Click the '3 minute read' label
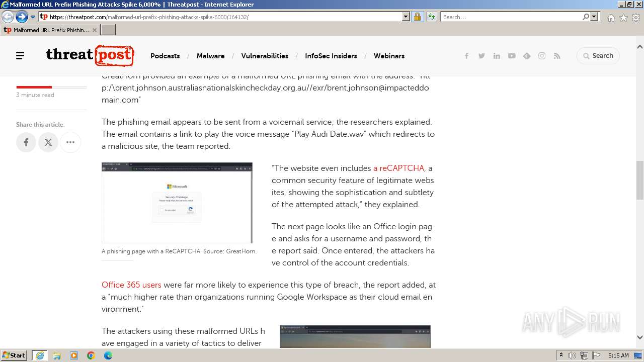 tap(35, 95)
